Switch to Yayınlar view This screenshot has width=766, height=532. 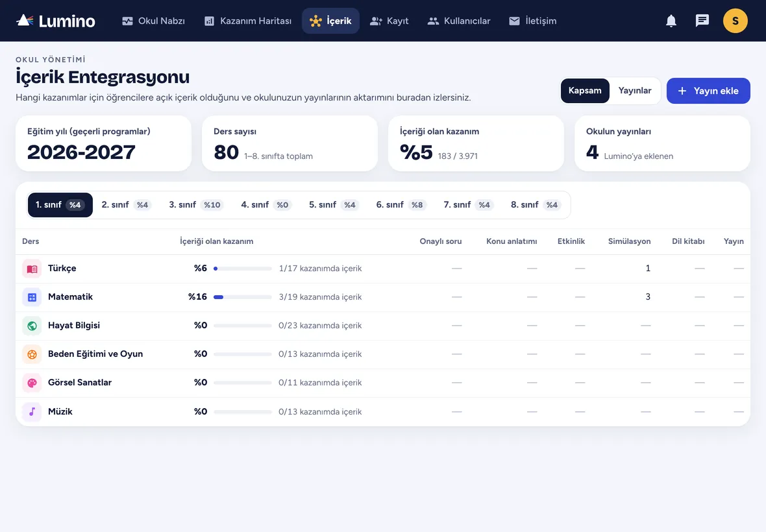635,91
